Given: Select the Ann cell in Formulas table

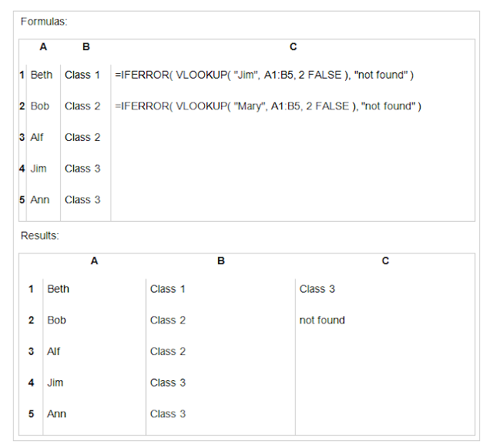Looking at the screenshot, I should click(40, 200).
